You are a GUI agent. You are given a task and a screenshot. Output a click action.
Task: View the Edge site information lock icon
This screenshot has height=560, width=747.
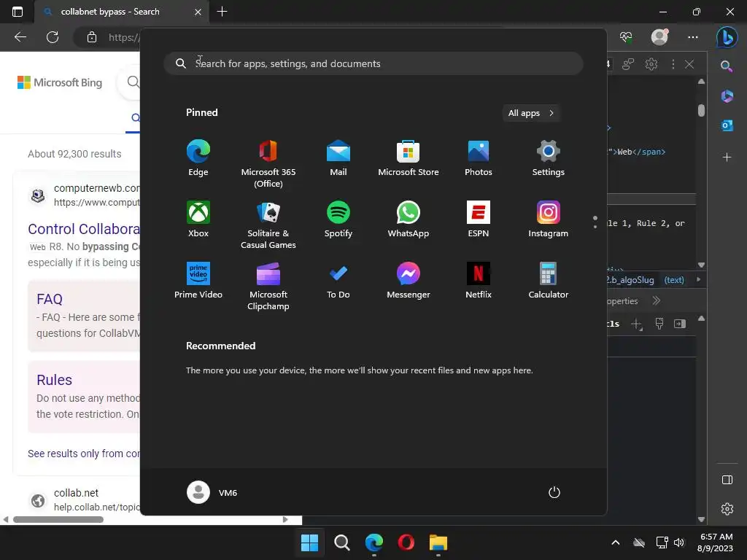(92, 37)
